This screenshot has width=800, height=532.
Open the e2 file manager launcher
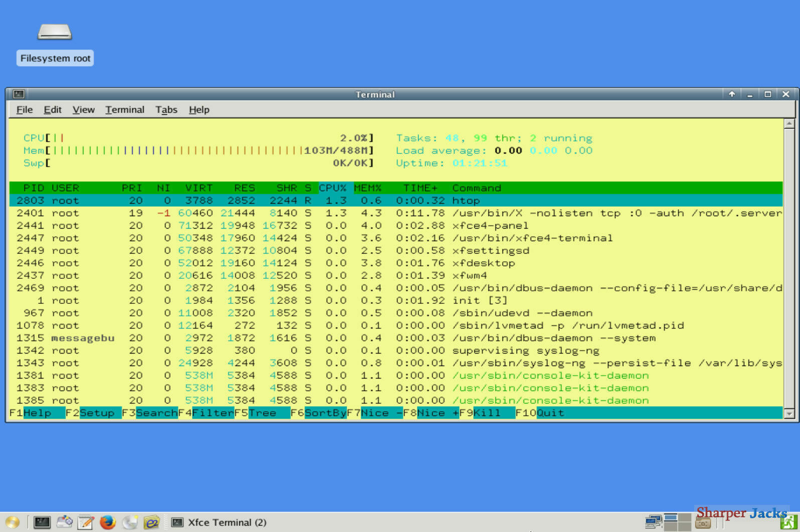[151, 522]
